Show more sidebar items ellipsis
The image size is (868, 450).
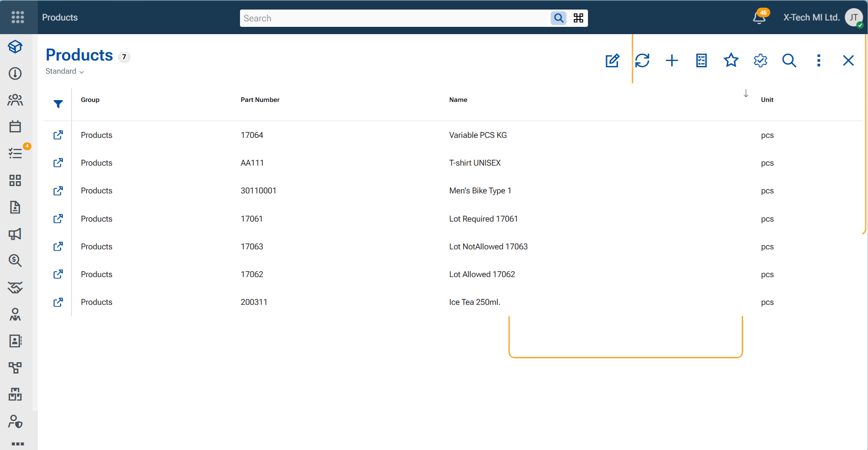pos(18,444)
